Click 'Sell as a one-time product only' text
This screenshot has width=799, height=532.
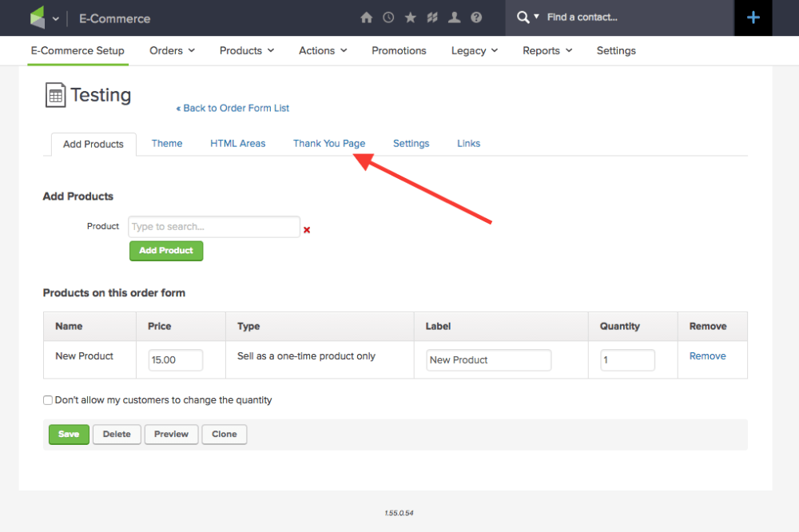coord(306,356)
